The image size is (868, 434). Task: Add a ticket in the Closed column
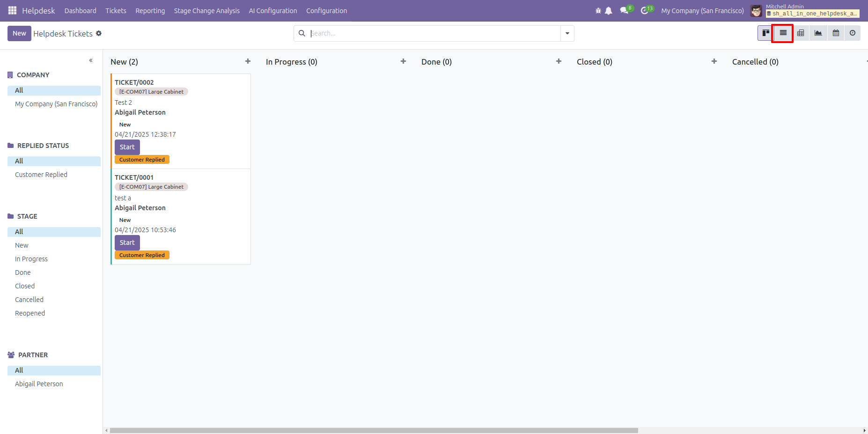coord(714,61)
